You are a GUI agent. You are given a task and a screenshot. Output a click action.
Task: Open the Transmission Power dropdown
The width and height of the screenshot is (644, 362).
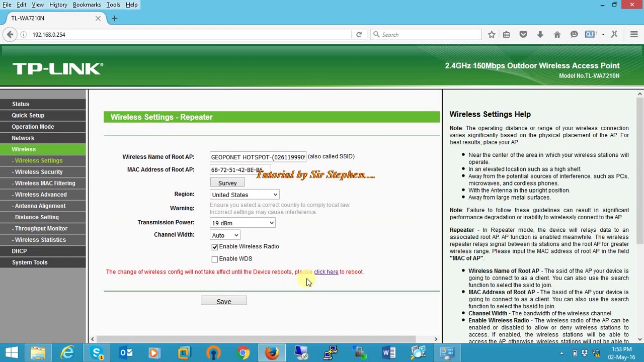click(243, 223)
